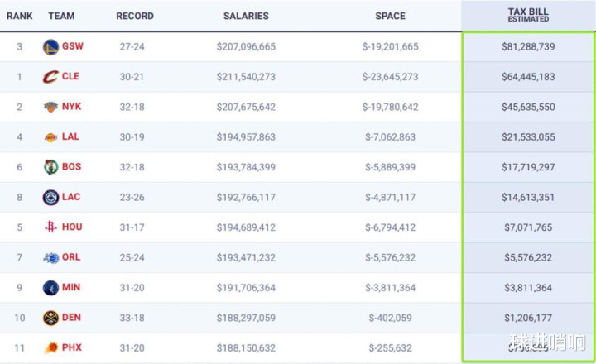Click the Boston Celtics logo icon
The height and width of the screenshot is (364, 596).
coord(50,167)
